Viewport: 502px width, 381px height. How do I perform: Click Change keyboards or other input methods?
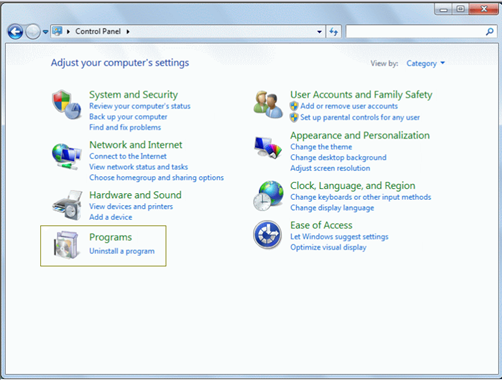point(361,197)
